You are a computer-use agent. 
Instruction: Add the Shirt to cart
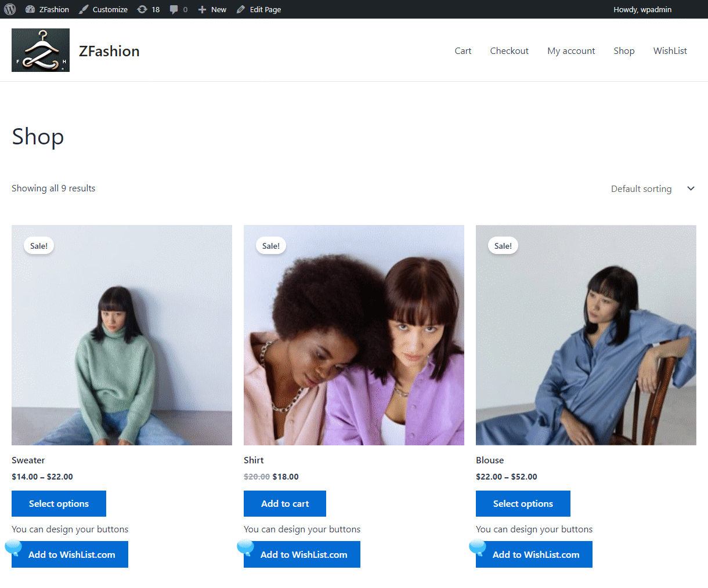point(285,503)
